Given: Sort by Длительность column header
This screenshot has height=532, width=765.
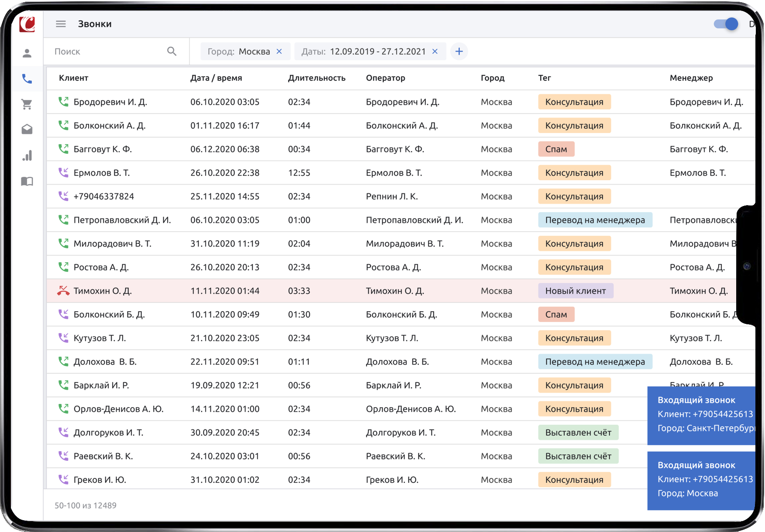Looking at the screenshot, I should 316,78.
